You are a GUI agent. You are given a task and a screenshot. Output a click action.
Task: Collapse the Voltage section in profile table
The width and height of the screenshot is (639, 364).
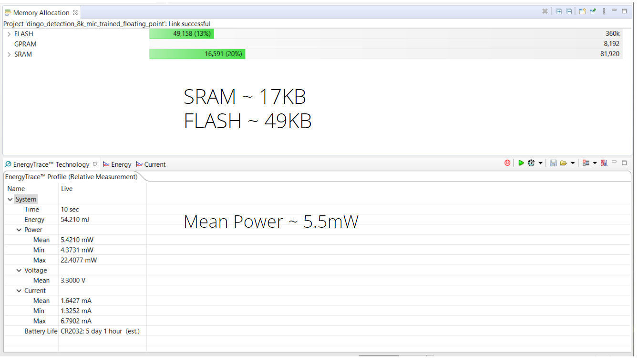tap(19, 270)
